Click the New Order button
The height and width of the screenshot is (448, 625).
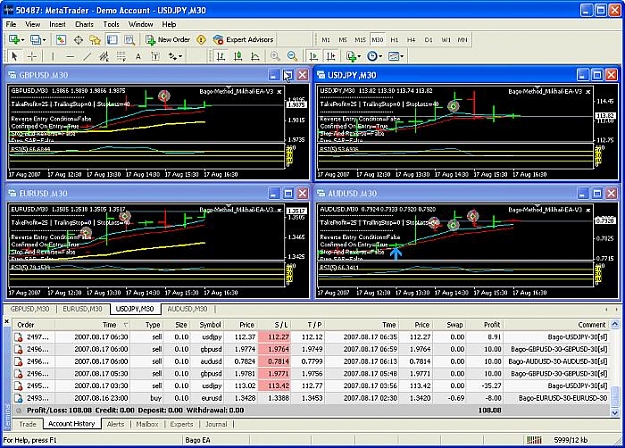pos(167,40)
